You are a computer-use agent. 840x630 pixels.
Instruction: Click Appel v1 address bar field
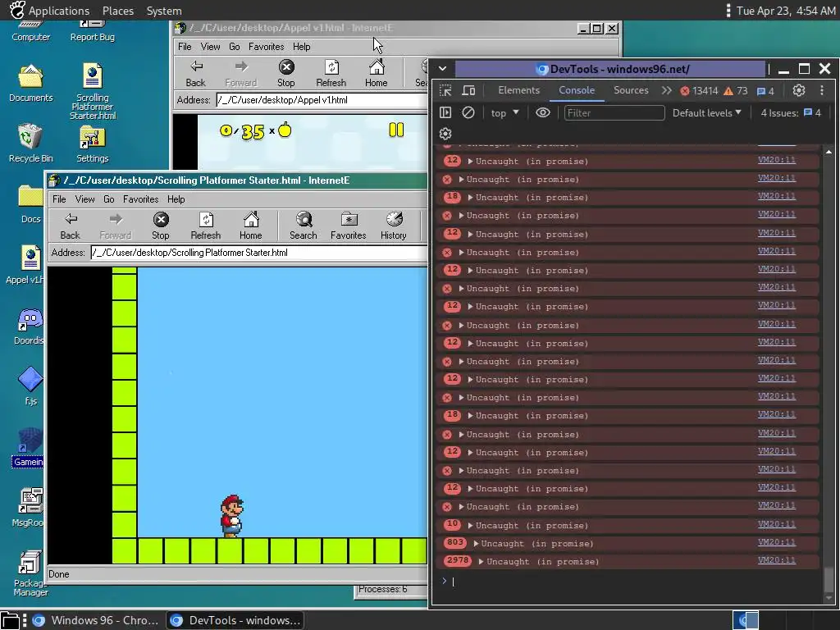point(322,99)
